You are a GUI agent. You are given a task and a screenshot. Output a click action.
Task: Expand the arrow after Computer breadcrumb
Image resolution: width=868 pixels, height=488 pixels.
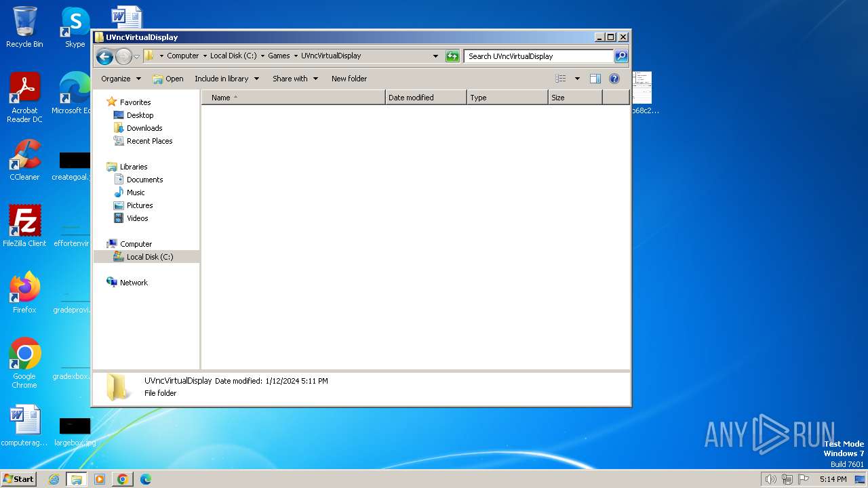tap(205, 56)
